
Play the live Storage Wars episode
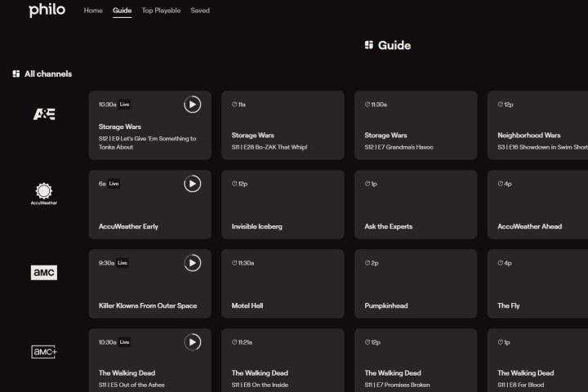pyautogui.click(x=192, y=104)
